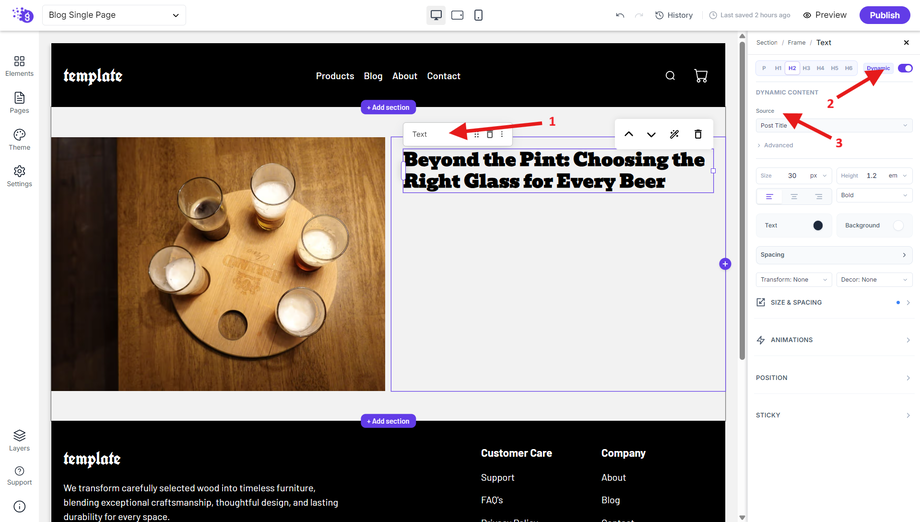Open the font size unit px dropdown
The height and width of the screenshot is (522, 920).
pyautogui.click(x=818, y=175)
